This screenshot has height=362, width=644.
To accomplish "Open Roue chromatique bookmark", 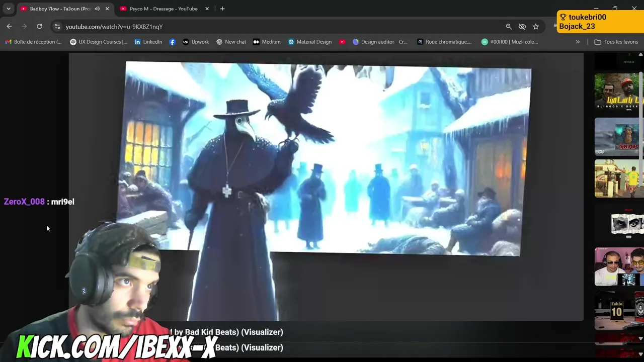I will 444,42.
